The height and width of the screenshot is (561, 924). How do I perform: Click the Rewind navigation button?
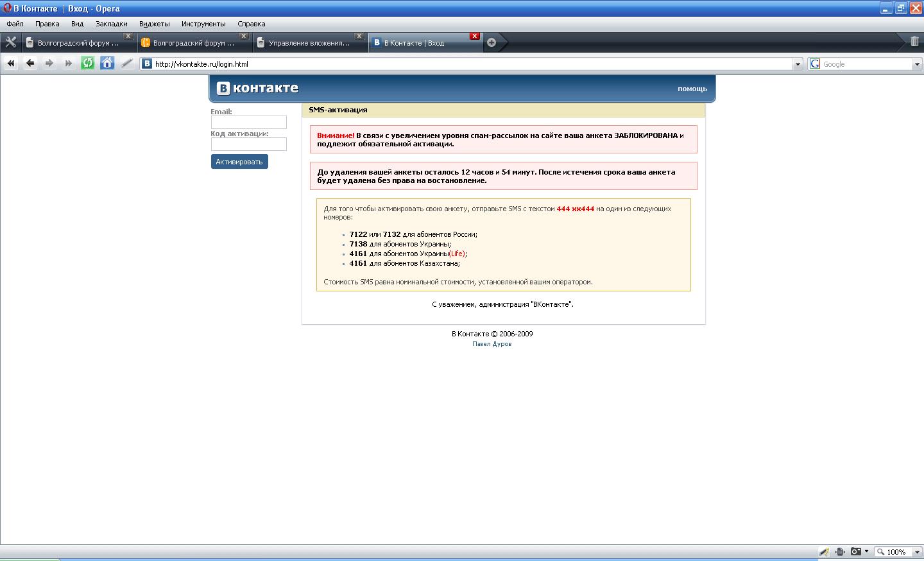click(x=11, y=64)
